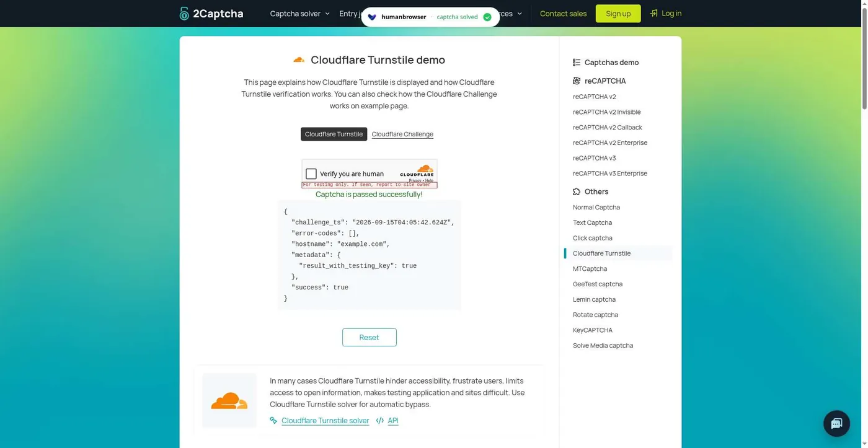Select reCAPTCHA v3 in sidebar

(594, 158)
